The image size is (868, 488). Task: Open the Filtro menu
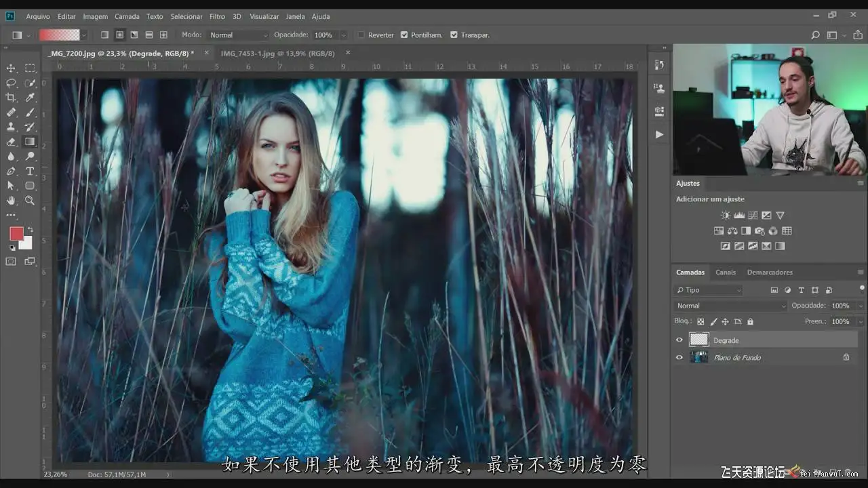coord(217,16)
